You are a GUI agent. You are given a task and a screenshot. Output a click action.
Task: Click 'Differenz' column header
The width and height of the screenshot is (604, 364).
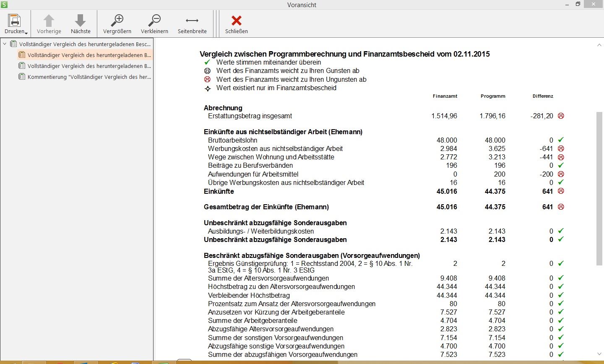[x=543, y=96]
